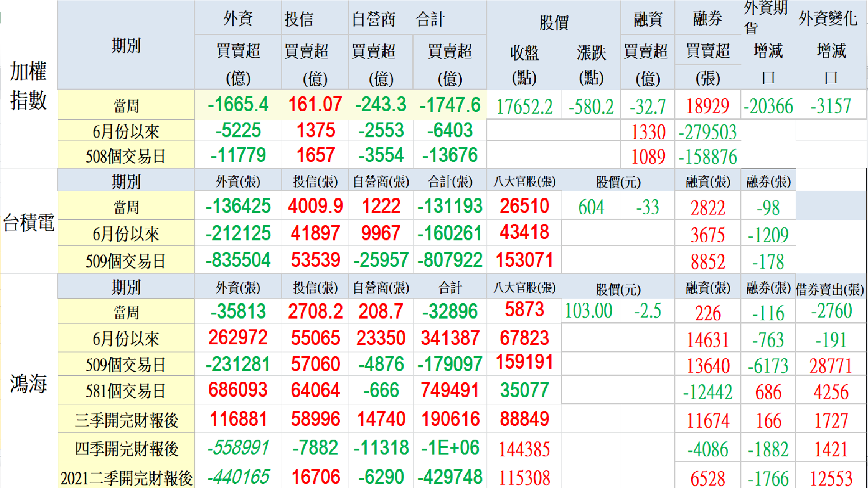Select closing index cell 17652.2
The image size is (868, 488).
click(x=524, y=107)
